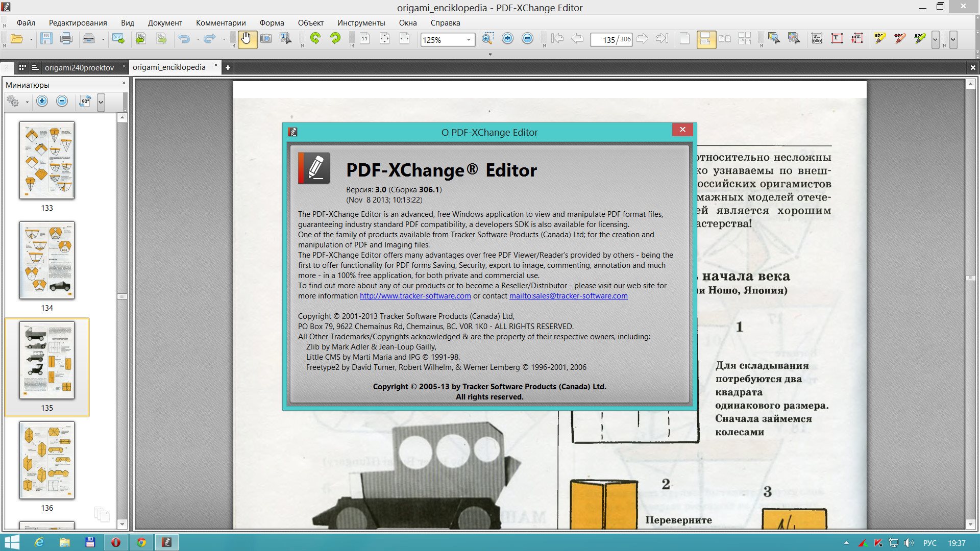Select page 136 thumbnail

(47, 460)
